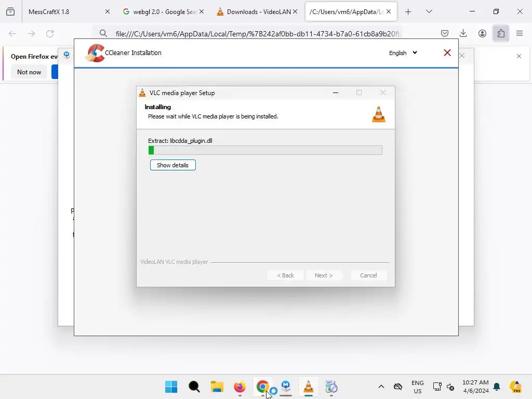Viewport: 532px width, 399px height.
Task: Switch to webgl 2.0 Google Search tab
Action: click(x=164, y=12)
